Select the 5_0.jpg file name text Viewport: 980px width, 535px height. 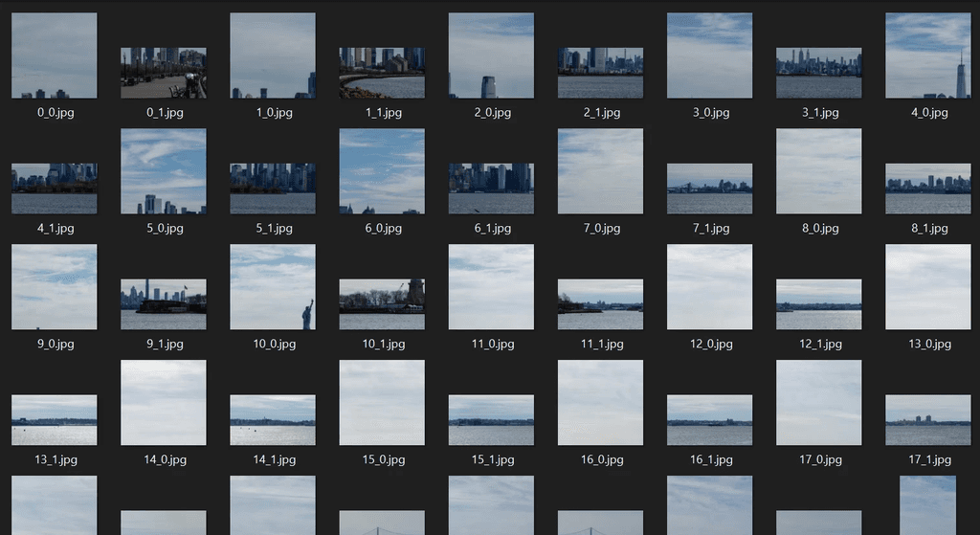click(x=165, y=229)
